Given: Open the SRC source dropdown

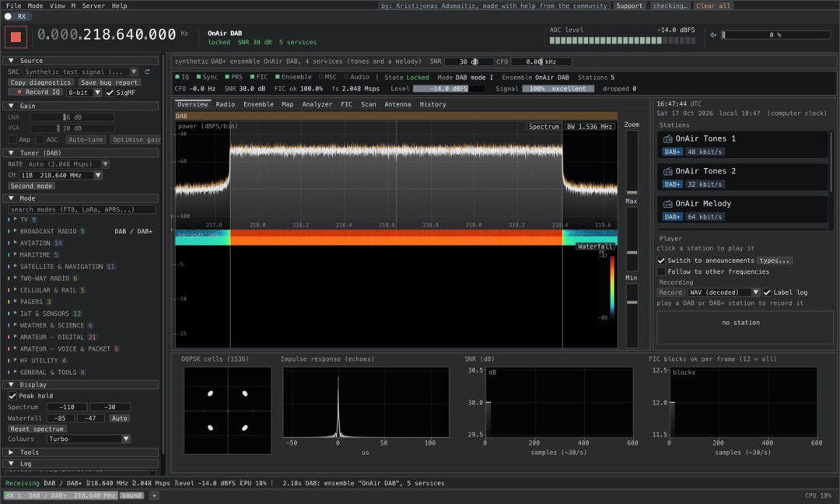Looking at the screenshot, I should 81,72.
